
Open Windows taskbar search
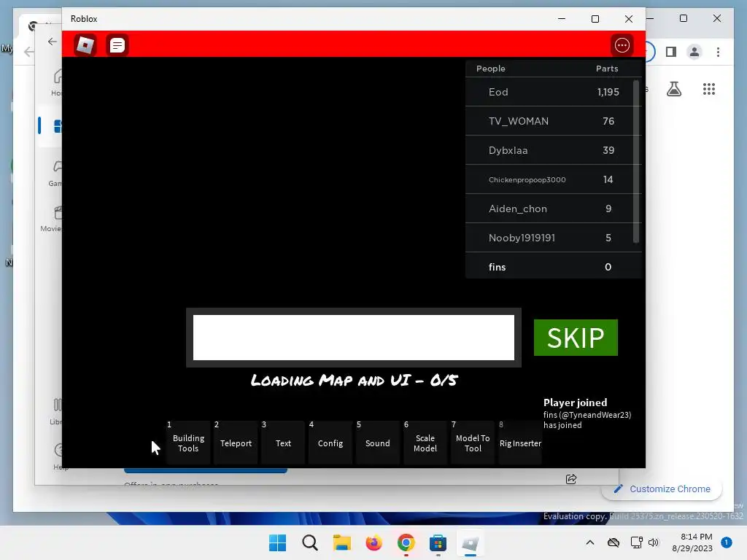(309, 542)
